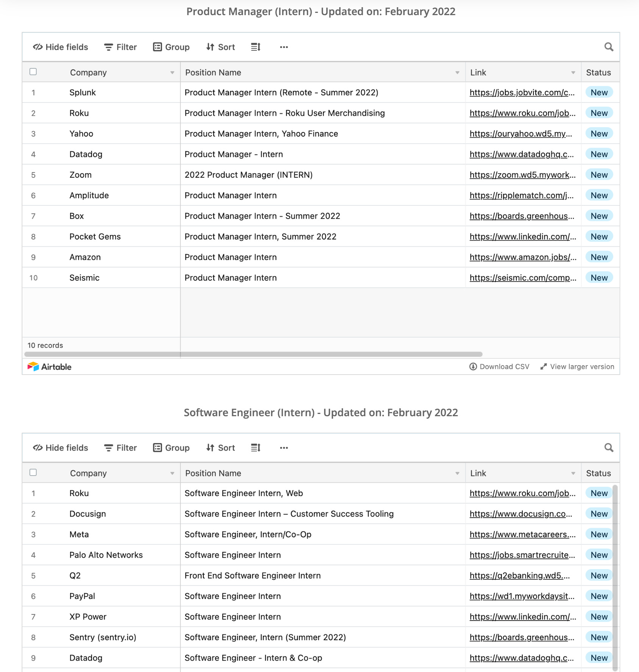
Task: Open Datadog Product Manager datadoghq link
Action: click(x=522, y=154)
